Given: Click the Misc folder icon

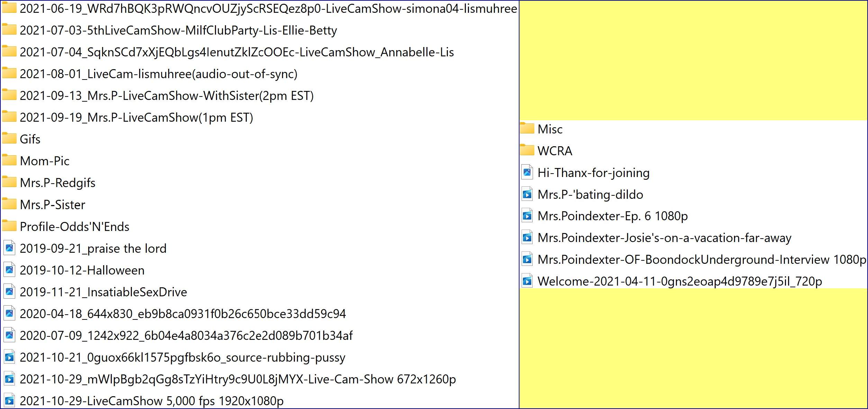Looking at the screenshot, I should click(527, 129).
